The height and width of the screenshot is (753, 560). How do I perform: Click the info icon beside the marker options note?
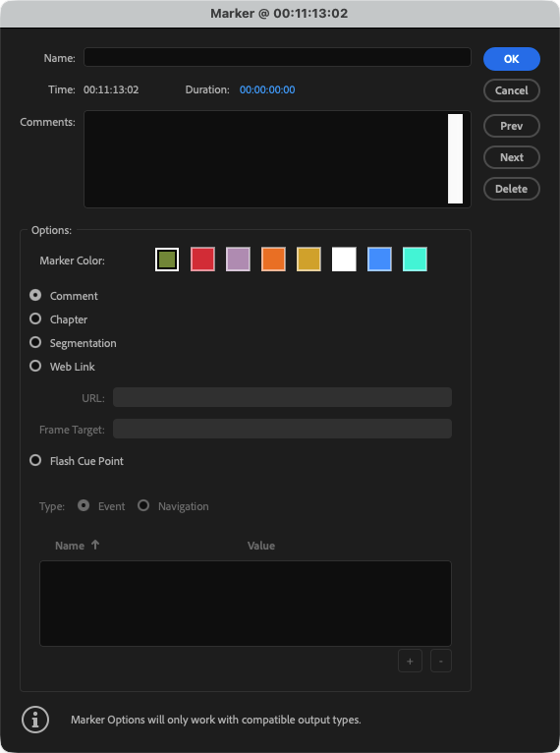point(35,720)
